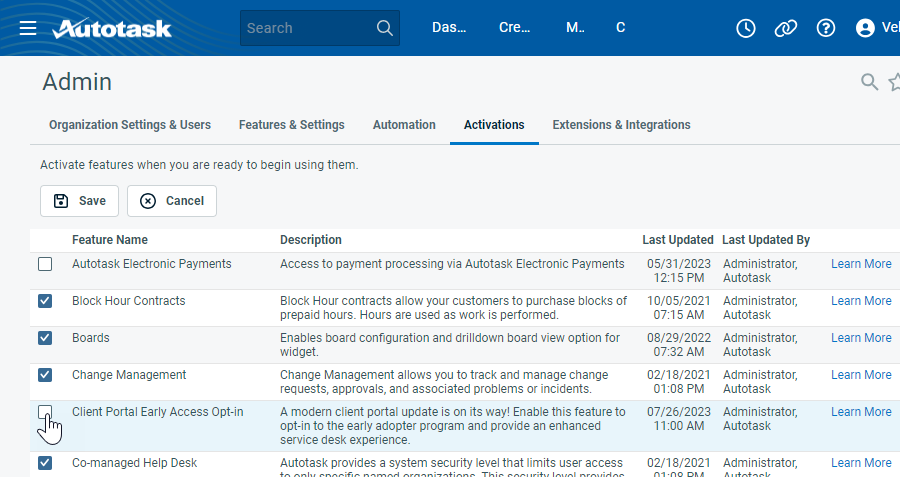Viewport: 900px width, 477px height.
Task: Select the Activations tab
Action: point(494,125)
